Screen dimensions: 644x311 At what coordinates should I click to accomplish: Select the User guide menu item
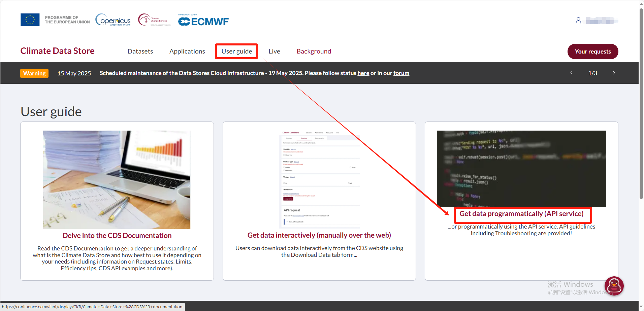click(237, 51)
